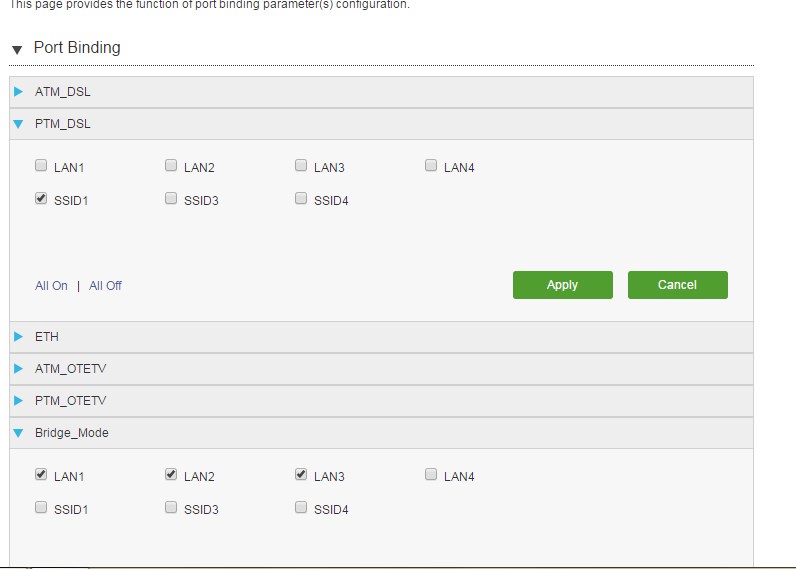Check SSID3 under PTM_DSL
The width and height of the screenshot is (796, 569).
coord(171,198)
